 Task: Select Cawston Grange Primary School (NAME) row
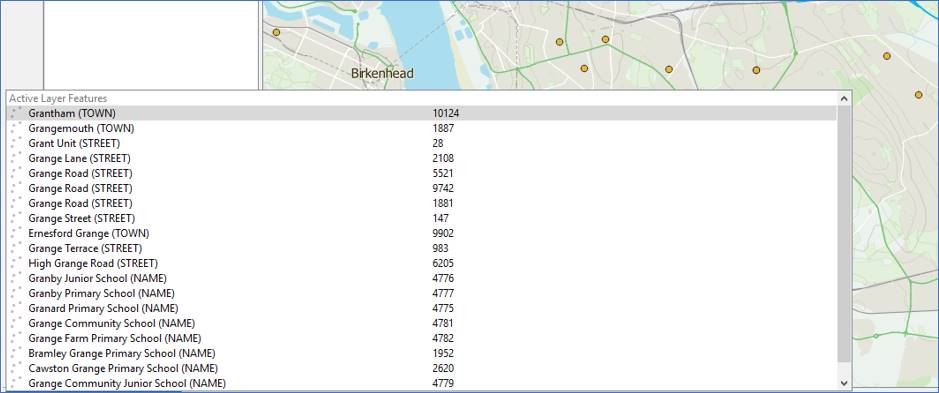tap(422, 368)
